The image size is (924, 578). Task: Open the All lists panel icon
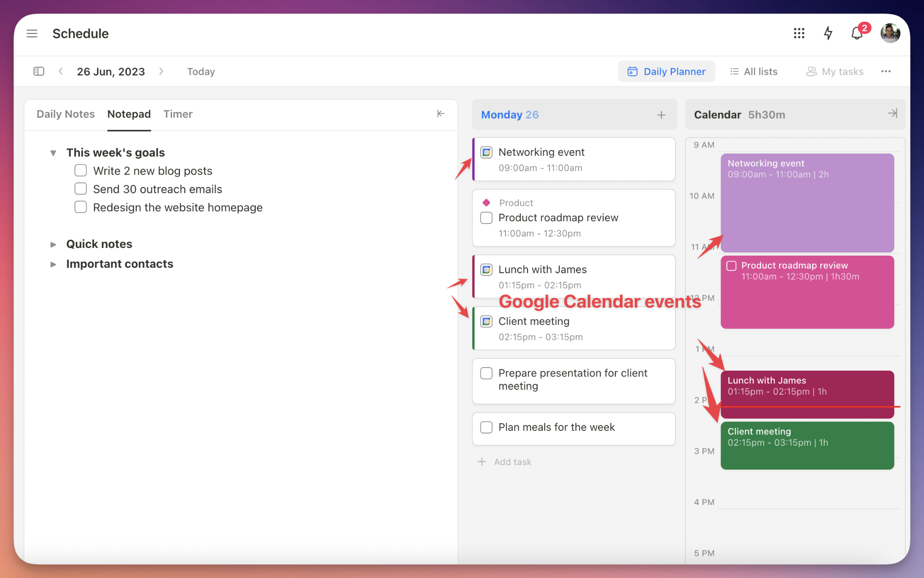733,71
